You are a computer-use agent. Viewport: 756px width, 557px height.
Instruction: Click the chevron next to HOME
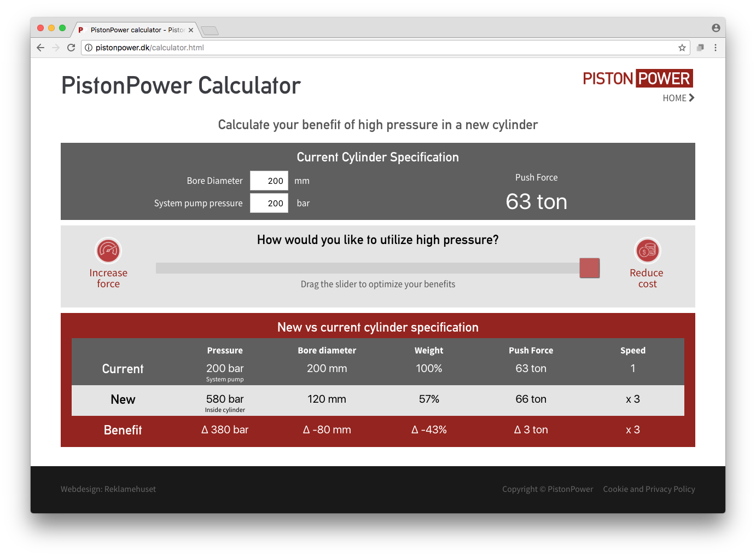tap(691, 97)
